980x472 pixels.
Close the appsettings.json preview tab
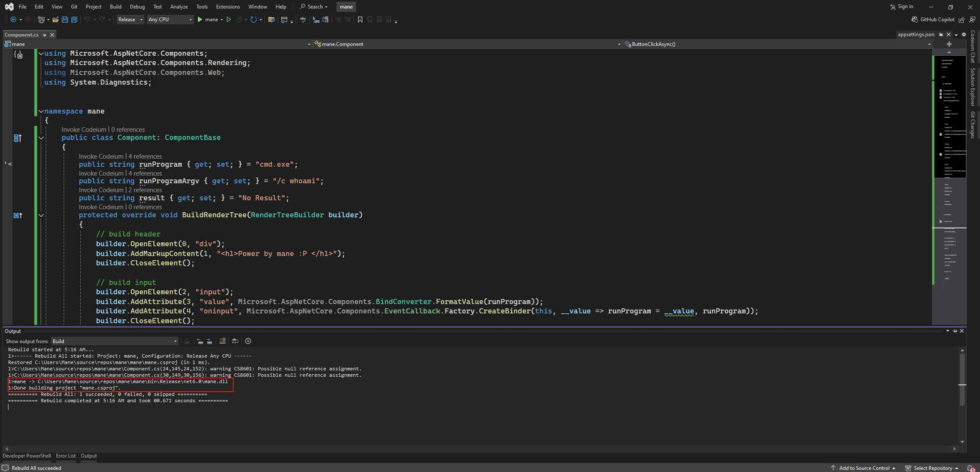point(949,34)
